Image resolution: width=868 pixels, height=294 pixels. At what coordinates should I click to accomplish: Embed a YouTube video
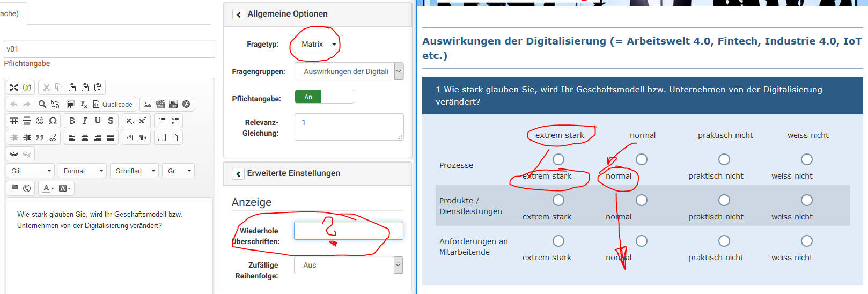coord(173,104)
